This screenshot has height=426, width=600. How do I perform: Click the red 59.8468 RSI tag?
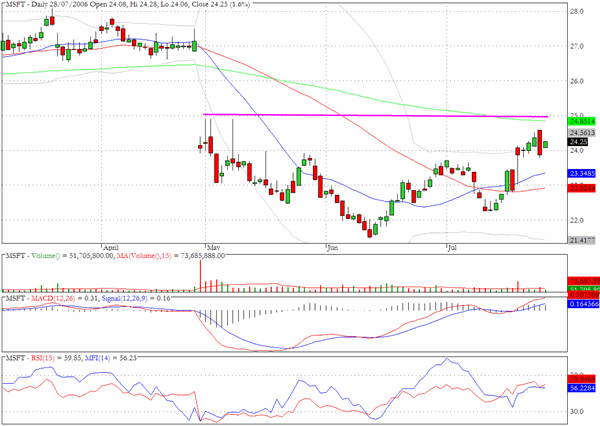pos(582,379)
